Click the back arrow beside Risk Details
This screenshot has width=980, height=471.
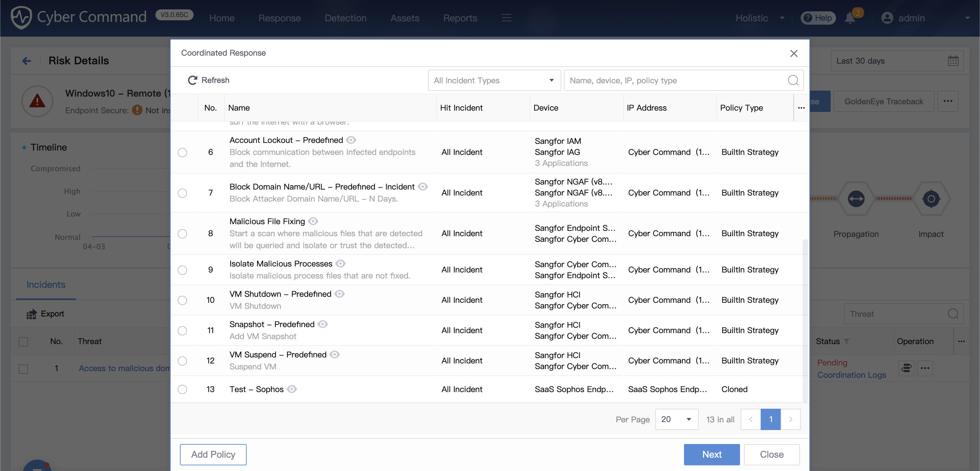click(27, 61)
